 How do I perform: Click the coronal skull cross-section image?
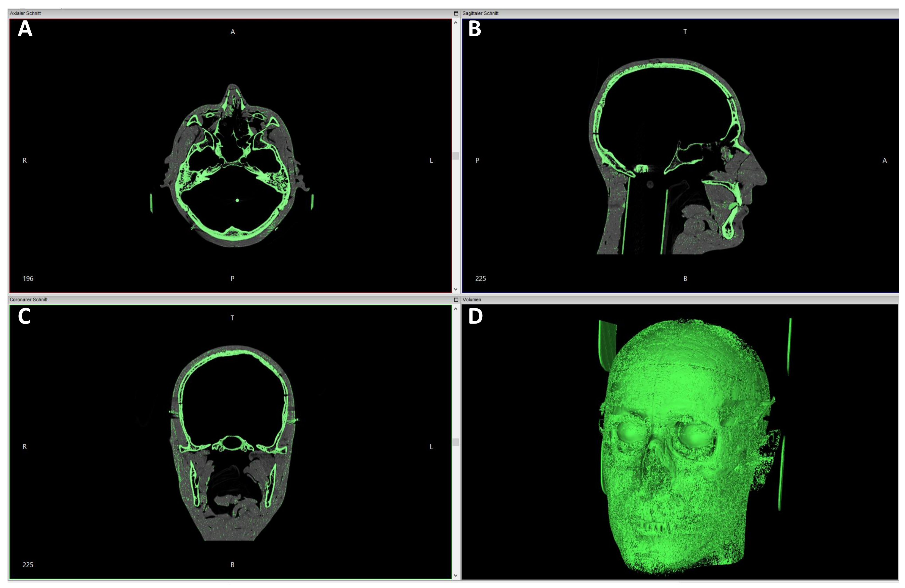[233, 441]
